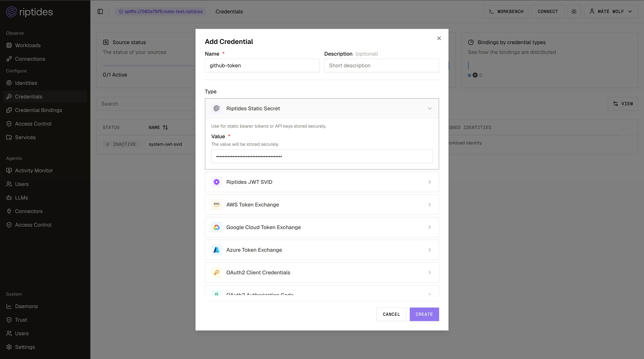
Task: Click the Google Cloud logo icon
Action: pos(217,227)
